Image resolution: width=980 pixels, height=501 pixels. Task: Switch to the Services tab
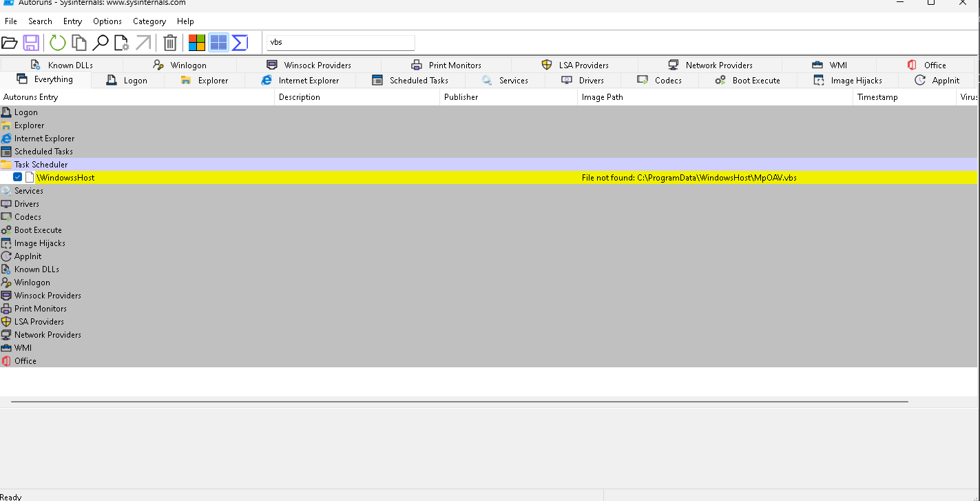[x=505, y=81]
